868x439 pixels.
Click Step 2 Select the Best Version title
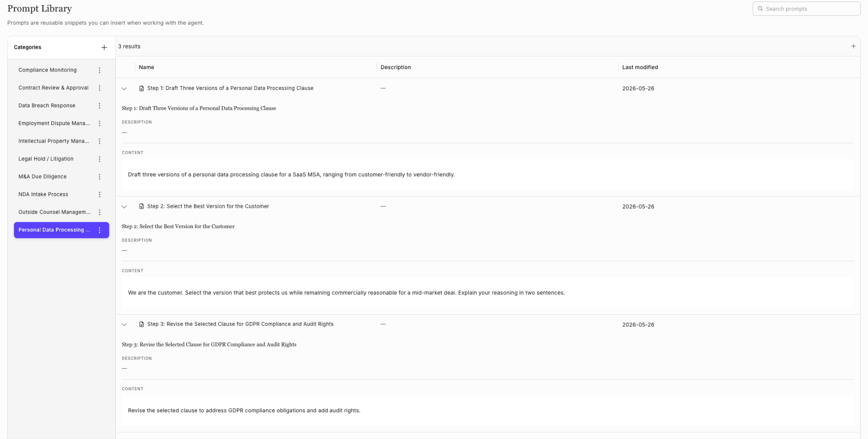tap(208, 207)
